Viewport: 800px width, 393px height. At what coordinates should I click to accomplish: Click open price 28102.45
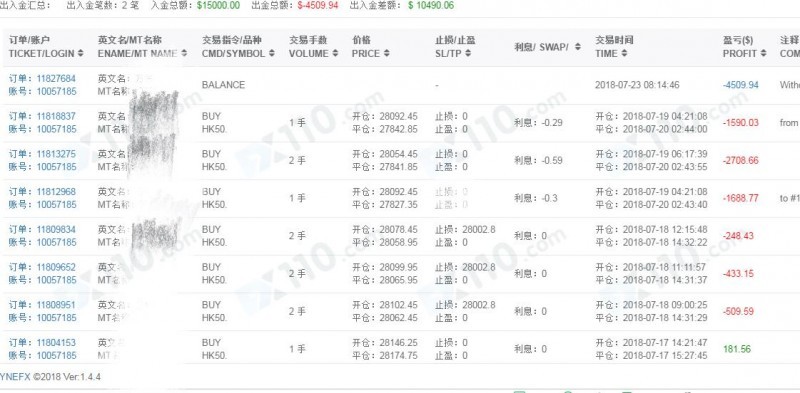click(x=398, y=305)
